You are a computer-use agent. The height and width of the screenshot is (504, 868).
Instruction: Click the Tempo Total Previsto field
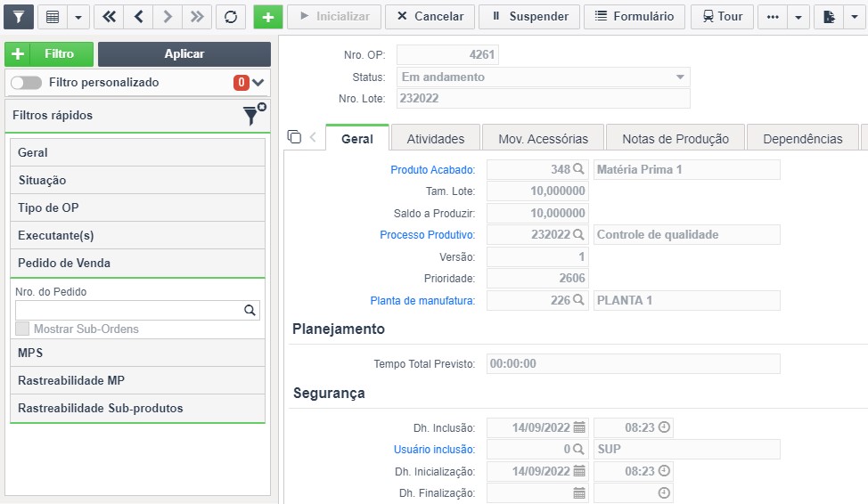tap(634, 363)
